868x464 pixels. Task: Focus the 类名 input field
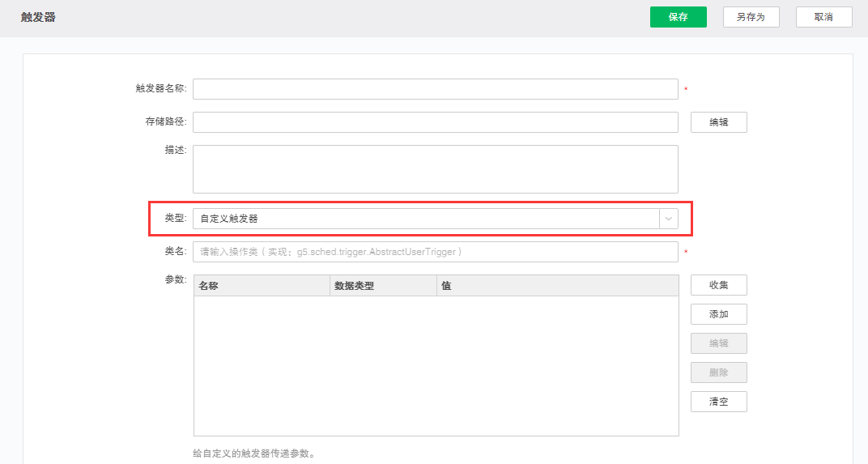click(x=435, y=252)
